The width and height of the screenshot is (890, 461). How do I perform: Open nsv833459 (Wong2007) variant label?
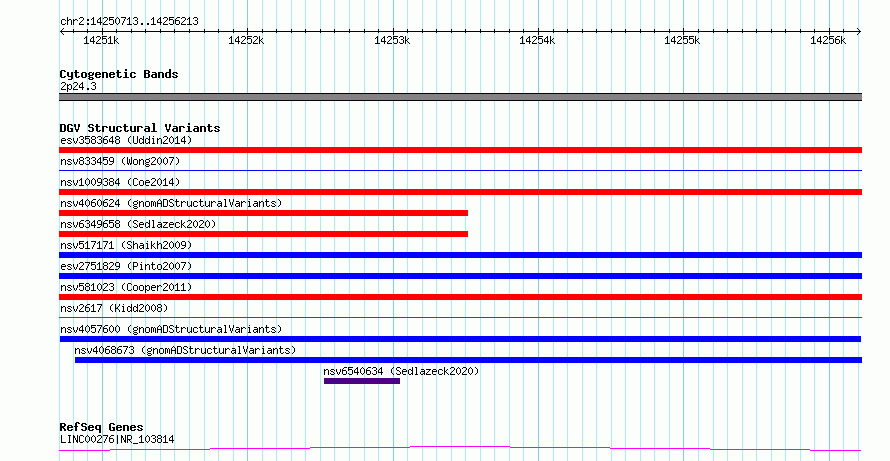click(120, 161)
